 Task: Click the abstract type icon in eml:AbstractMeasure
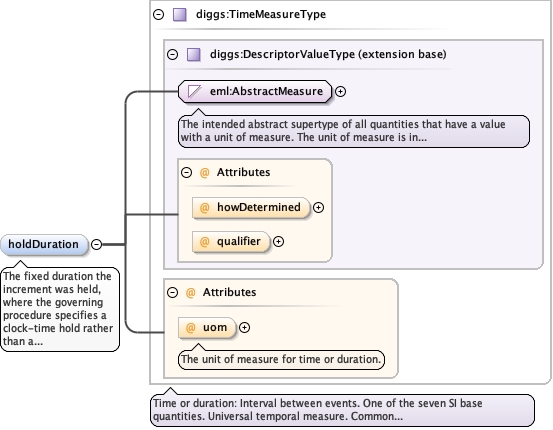coord(194,91)
